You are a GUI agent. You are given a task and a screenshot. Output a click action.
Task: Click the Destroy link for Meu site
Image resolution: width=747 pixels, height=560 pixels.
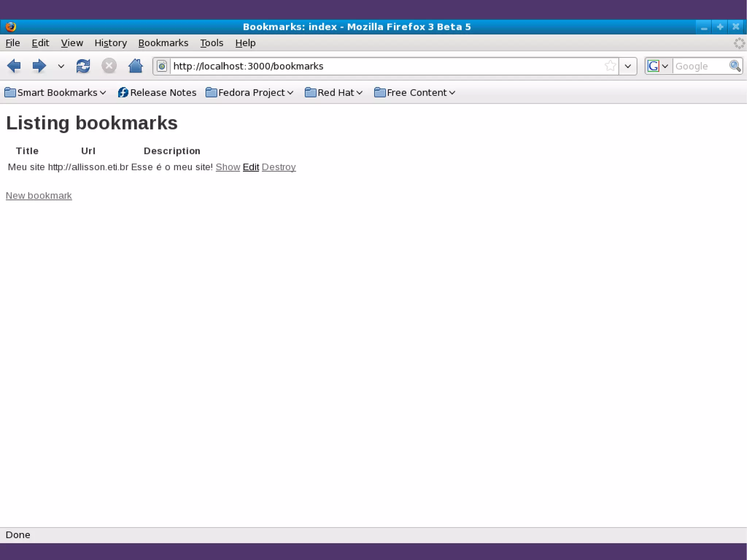click(x=279, y=167)
